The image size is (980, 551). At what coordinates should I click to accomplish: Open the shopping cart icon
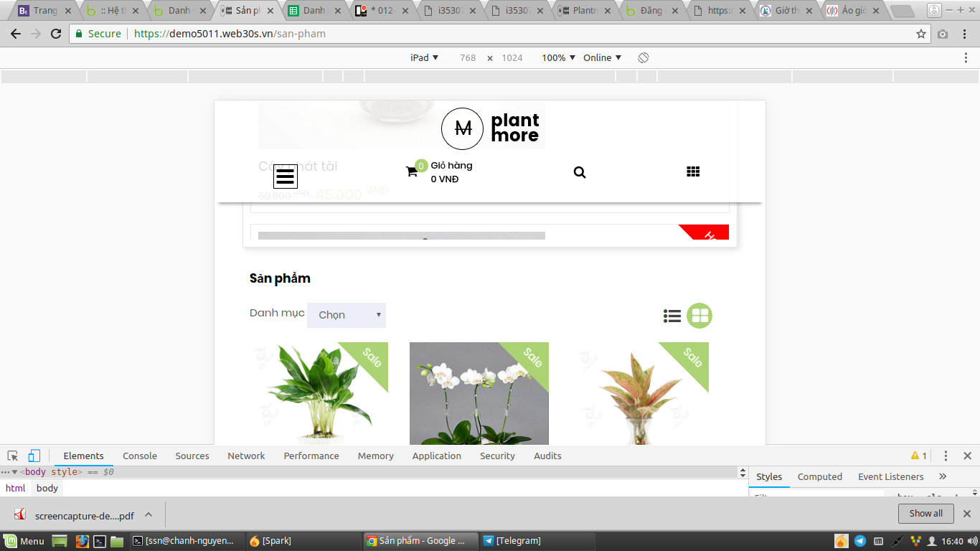click(x=412, y=171)
